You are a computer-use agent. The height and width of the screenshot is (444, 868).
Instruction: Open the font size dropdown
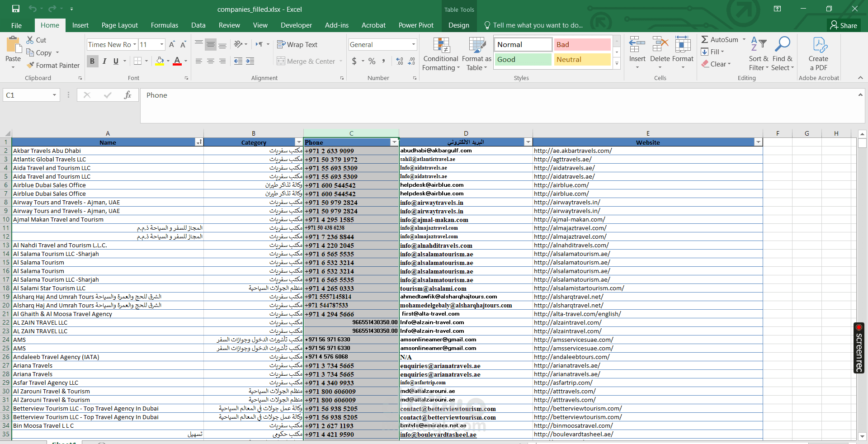[x=162, y=44]
